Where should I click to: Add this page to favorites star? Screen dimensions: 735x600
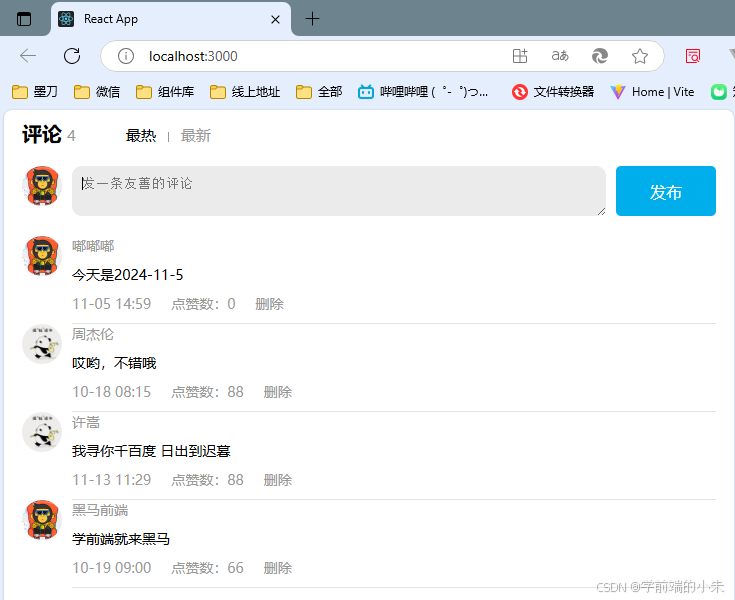[x=640, y=56]
